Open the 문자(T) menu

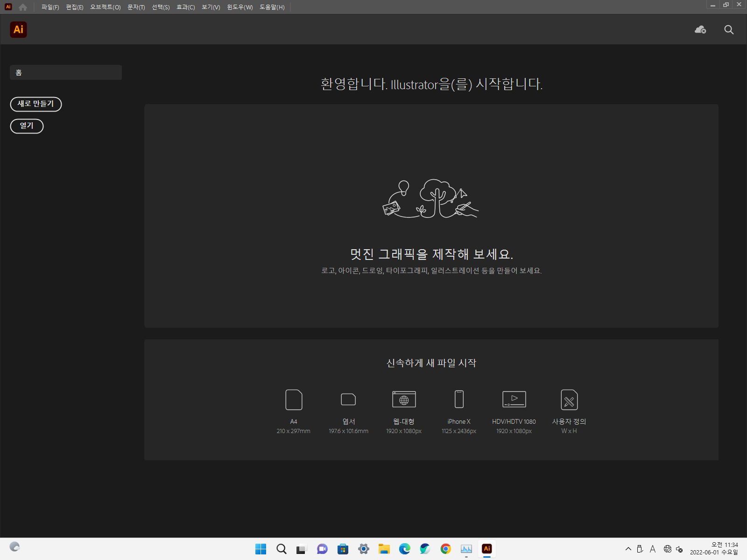(x=136, y=7)
